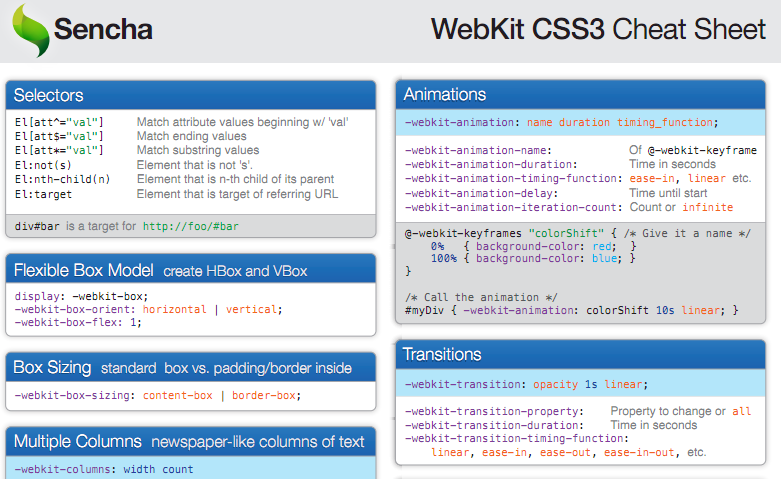Click the WebKit CSS3 Cheat Sheet title
The image size is (781, 479).
pos(598,29)
